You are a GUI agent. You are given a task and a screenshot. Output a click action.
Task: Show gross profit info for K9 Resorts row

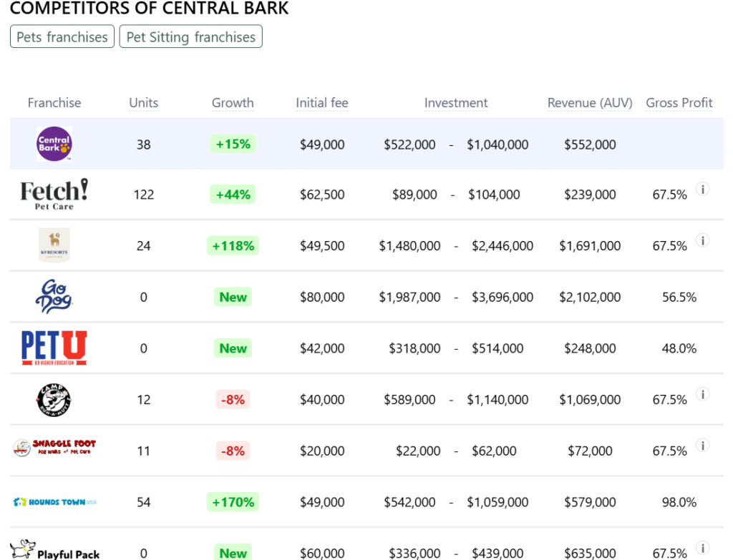(703, 240)
